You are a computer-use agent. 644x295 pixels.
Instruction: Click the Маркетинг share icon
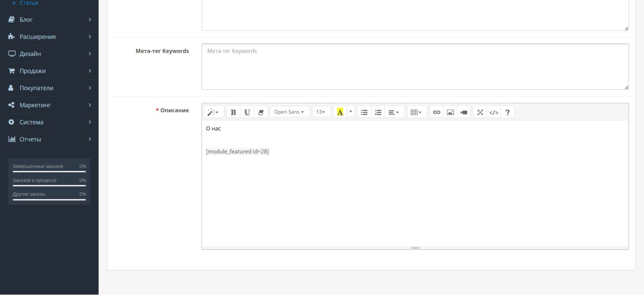[x=11, y=105]
